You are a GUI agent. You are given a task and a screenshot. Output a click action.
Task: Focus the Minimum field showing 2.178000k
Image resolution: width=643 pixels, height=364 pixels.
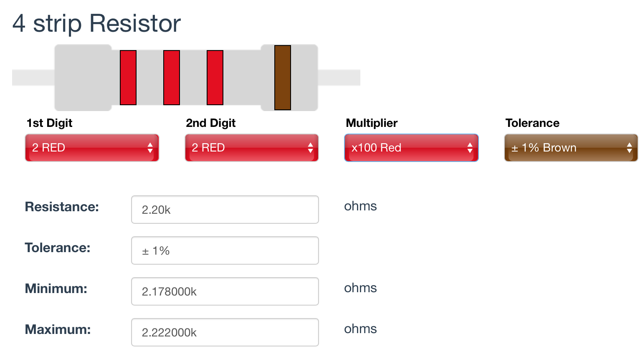(225, 291)
